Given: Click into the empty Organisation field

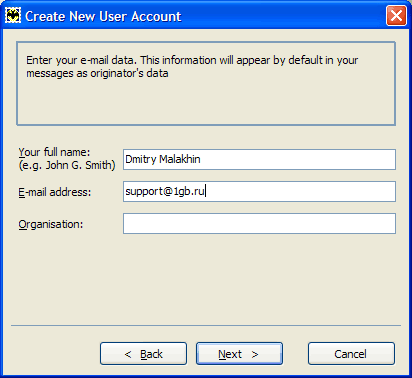Looking at the screenshot, I should click(x=259, y=223).
